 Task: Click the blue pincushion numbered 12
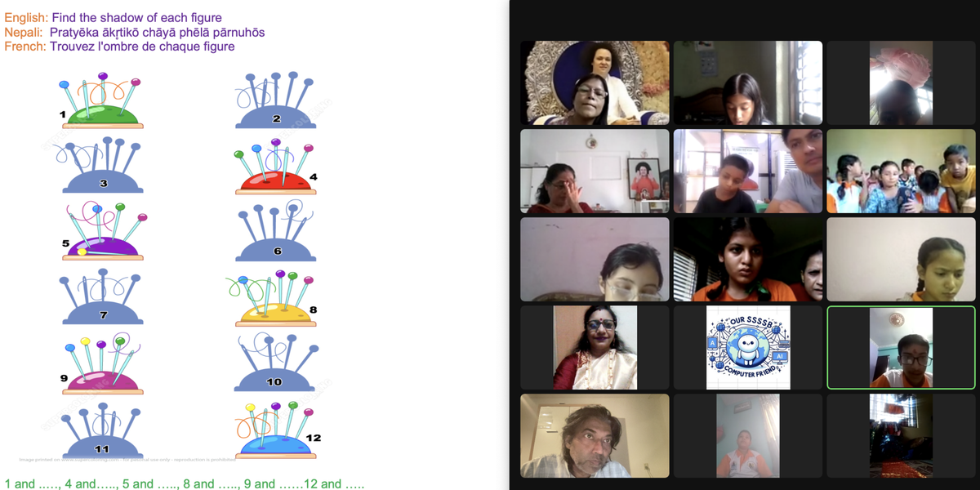(x=277, y=430)
